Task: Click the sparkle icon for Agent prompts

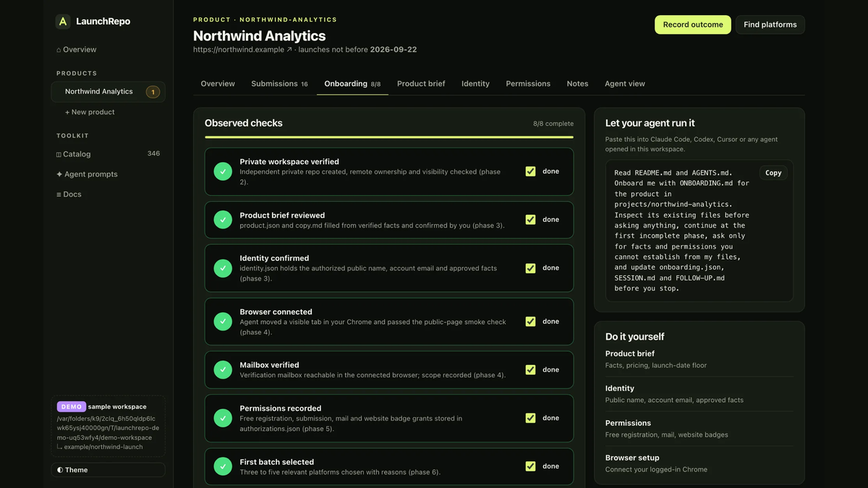Action: click(59, 174)
